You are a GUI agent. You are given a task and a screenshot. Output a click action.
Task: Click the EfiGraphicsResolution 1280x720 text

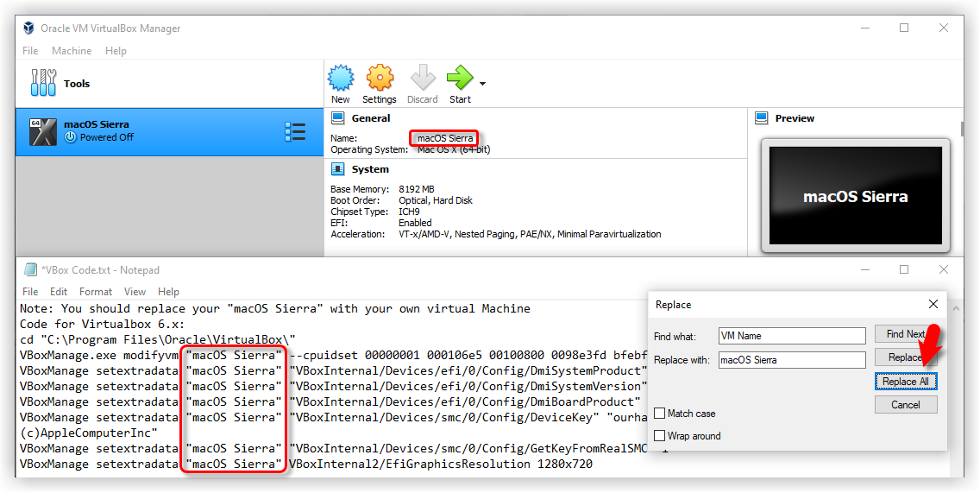441,465
